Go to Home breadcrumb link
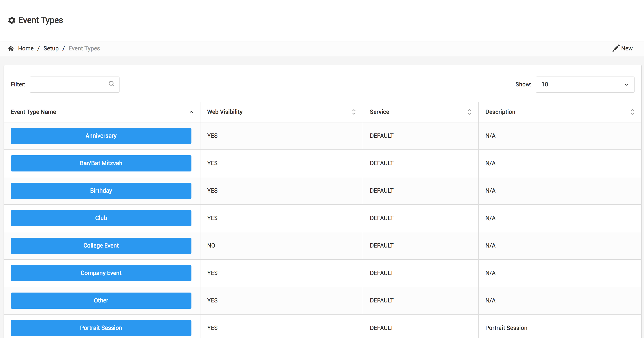Screen dimensions: 644x338 pyautogui.click(x=26, y=49)
